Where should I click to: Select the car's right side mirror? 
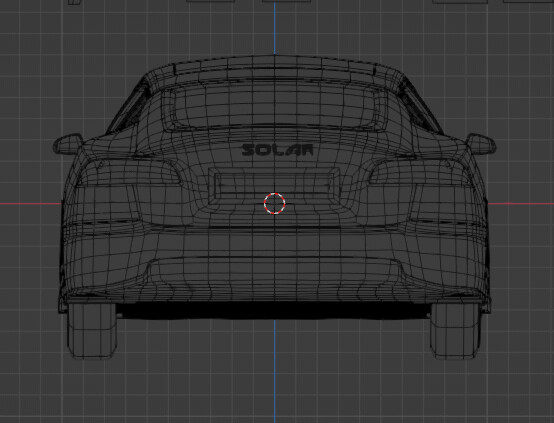point(481,144)
